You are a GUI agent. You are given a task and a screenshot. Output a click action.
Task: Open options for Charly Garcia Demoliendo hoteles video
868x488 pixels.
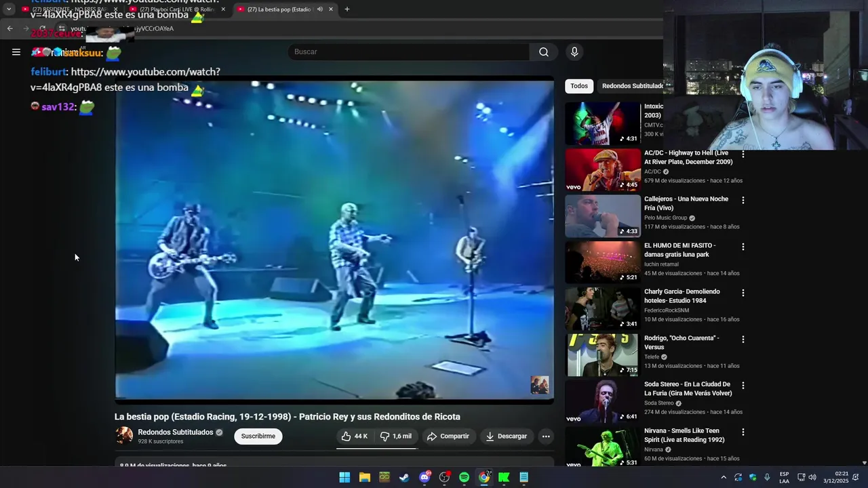pos(743,293)
